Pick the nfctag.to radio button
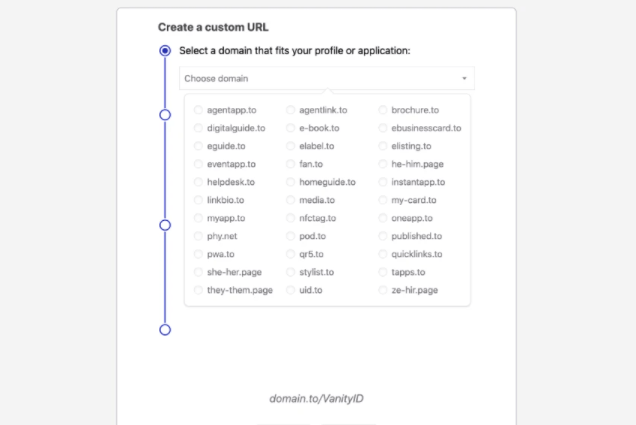The width and height of the screenshot is (636, 425). point(291,218)
